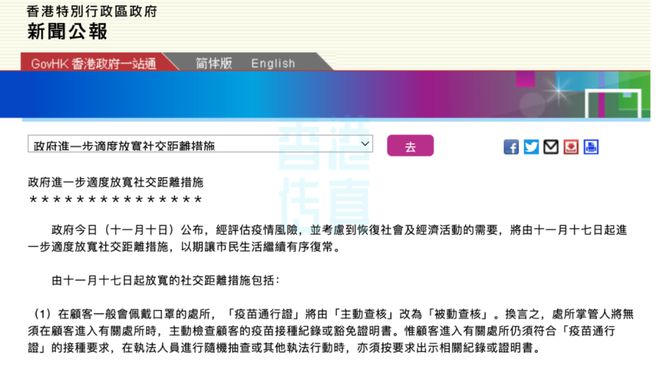The image size is (660, 366).
Task: Click the paragraph starting 政府今日（十一月十日）公布
Action: 327,239
